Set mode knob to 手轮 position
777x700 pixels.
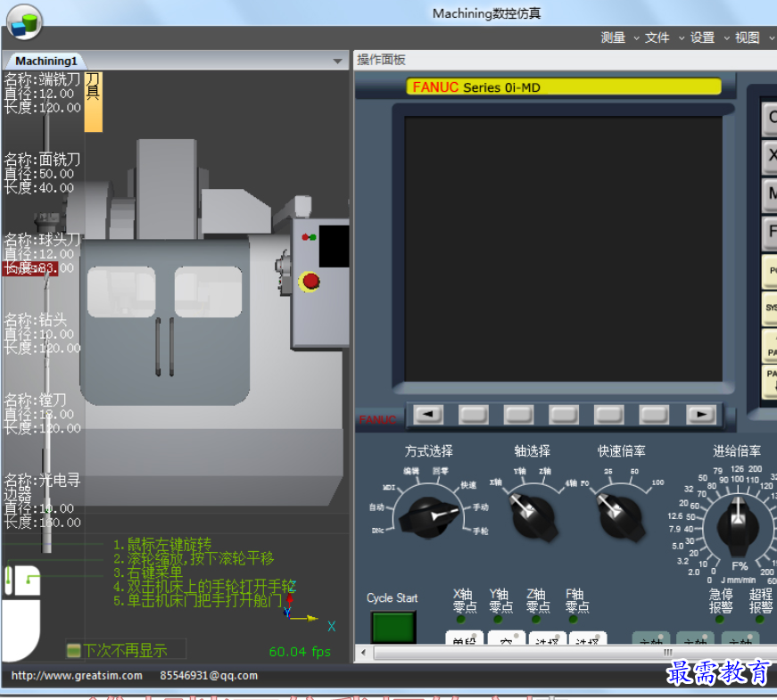pyautogui.click(x=480, y=531)
